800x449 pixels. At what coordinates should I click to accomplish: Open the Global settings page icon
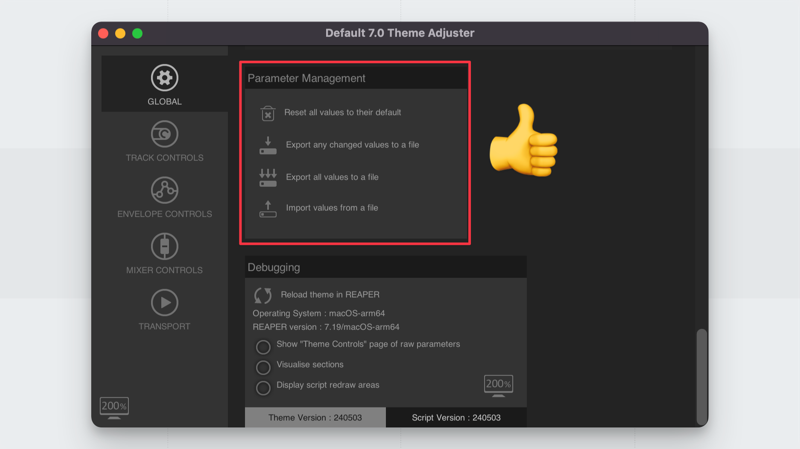pos(164,78)
